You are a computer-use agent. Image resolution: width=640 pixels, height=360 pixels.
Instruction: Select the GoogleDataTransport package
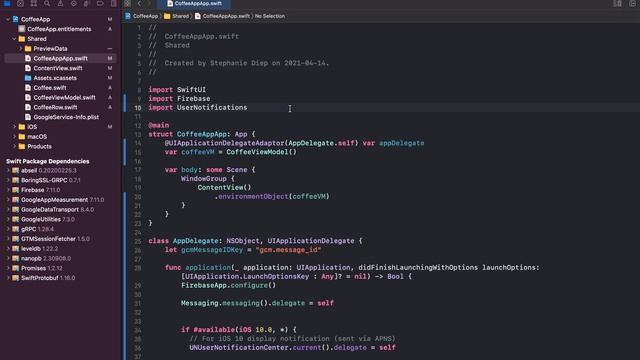click(60, 210)
